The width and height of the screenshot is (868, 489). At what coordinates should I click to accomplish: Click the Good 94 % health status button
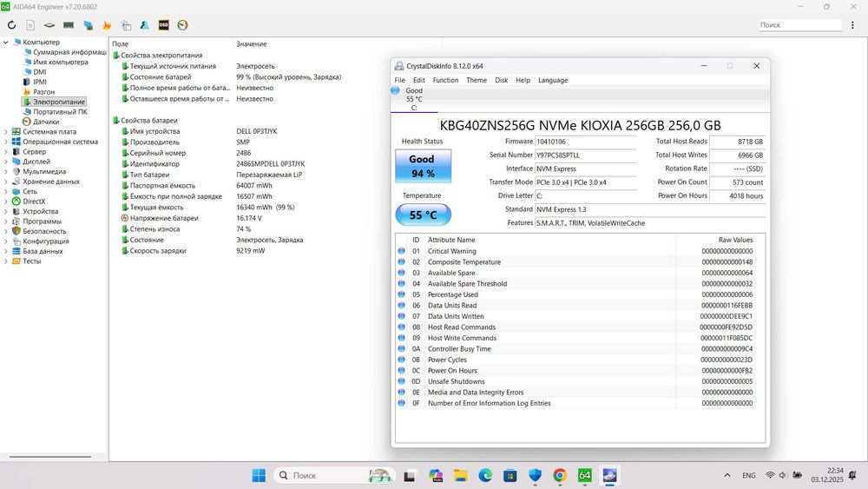coord(423,166)
